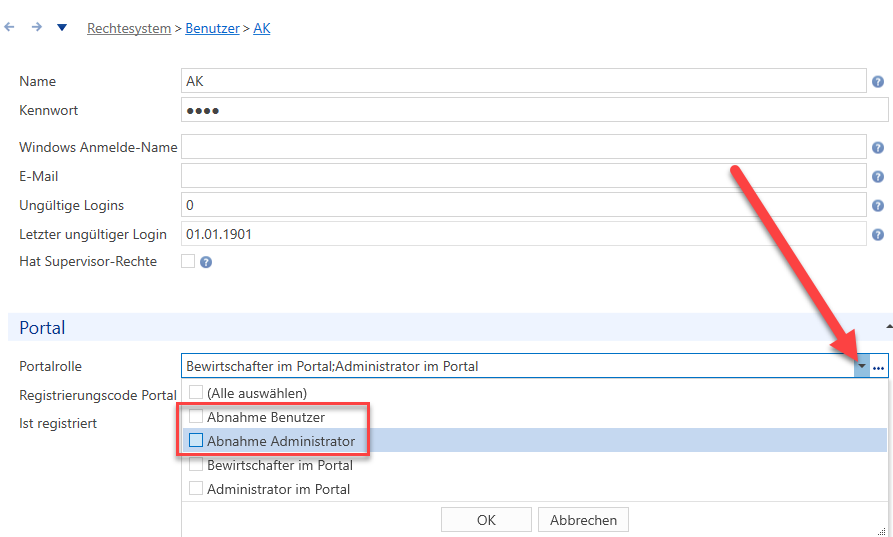The image size is (893, 537).
Task: Check the Abnahme Administrator option
Action: point(196,440)
